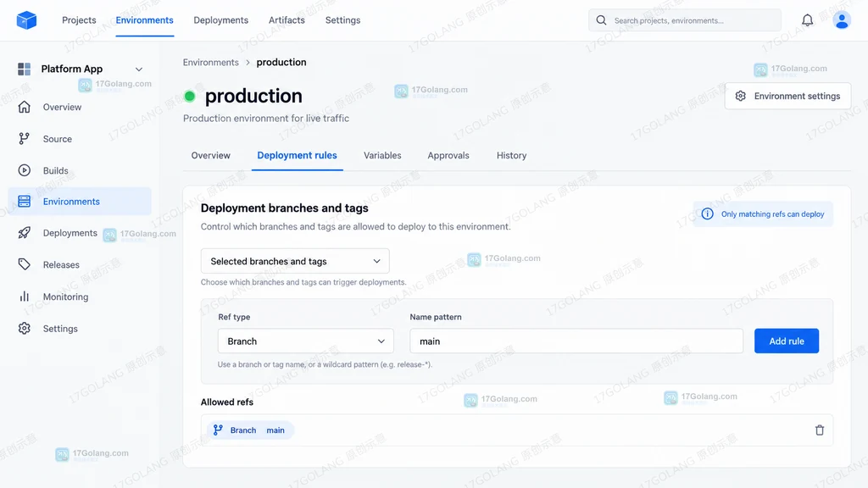
Task: Open Settings in top navigation
Action: coord(342,20)
